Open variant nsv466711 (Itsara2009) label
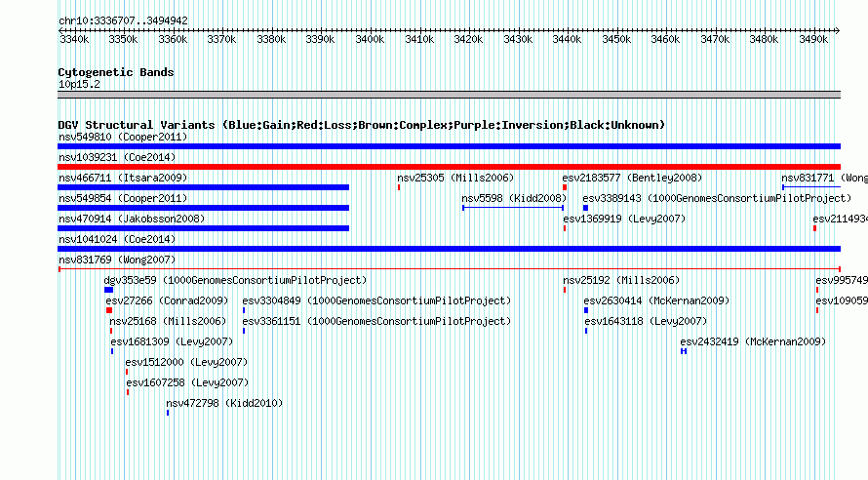868x480 pixels. click(123, 178)
